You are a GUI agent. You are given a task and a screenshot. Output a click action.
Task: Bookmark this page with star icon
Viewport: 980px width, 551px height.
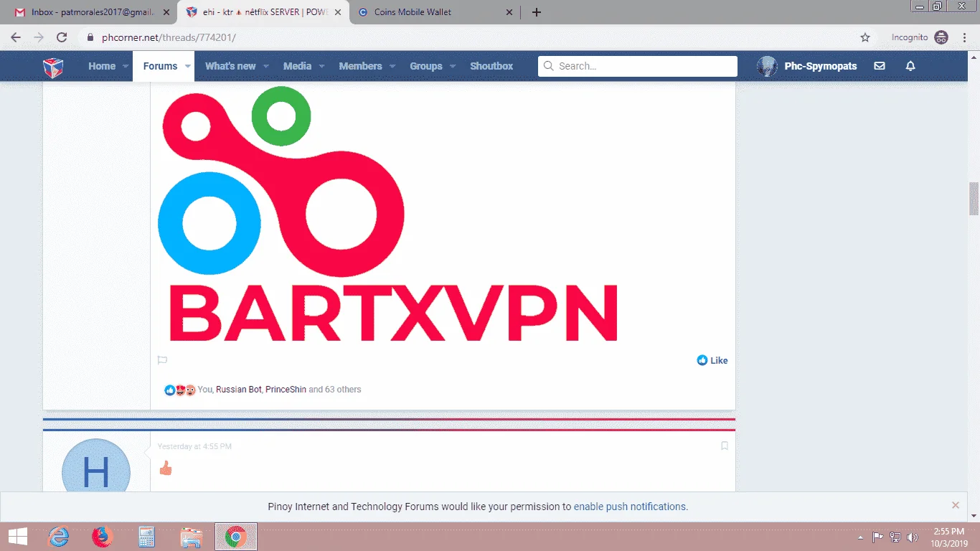point(865,37)
